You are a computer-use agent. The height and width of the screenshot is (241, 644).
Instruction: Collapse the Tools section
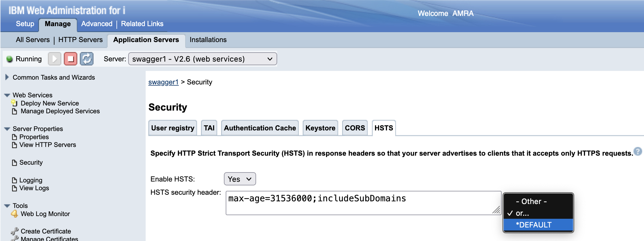pyautogui.click(x=7, y=206)
